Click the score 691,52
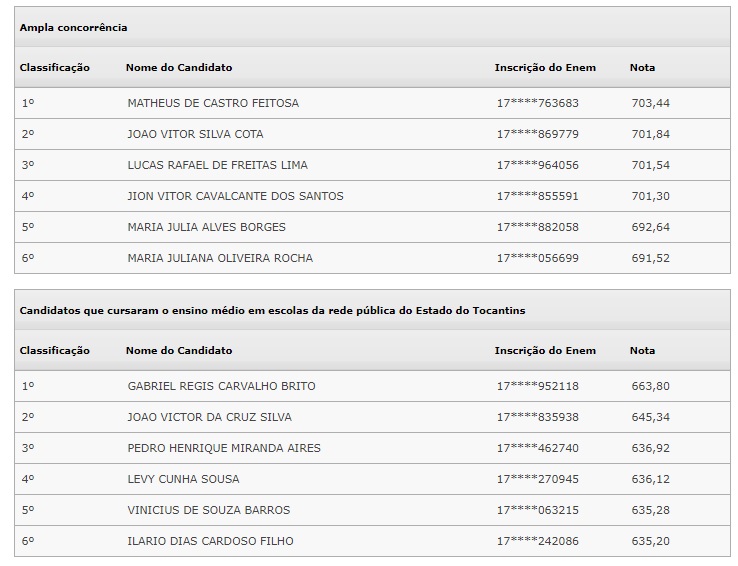The width and height of the screenshot is (738, 566). click(x=650, y=258)
